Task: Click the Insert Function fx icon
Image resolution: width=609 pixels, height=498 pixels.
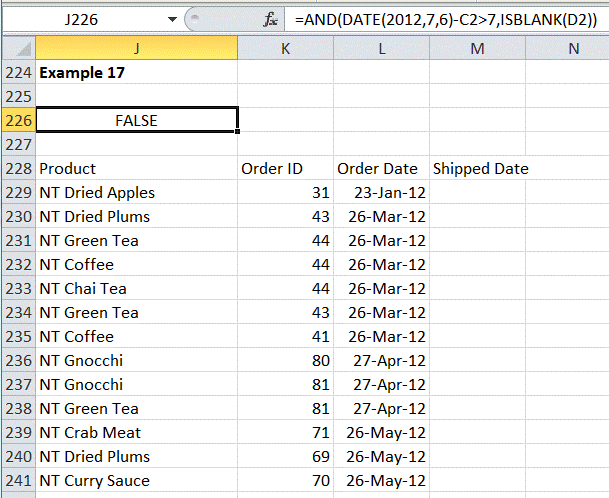Action: tap(270, 19)
